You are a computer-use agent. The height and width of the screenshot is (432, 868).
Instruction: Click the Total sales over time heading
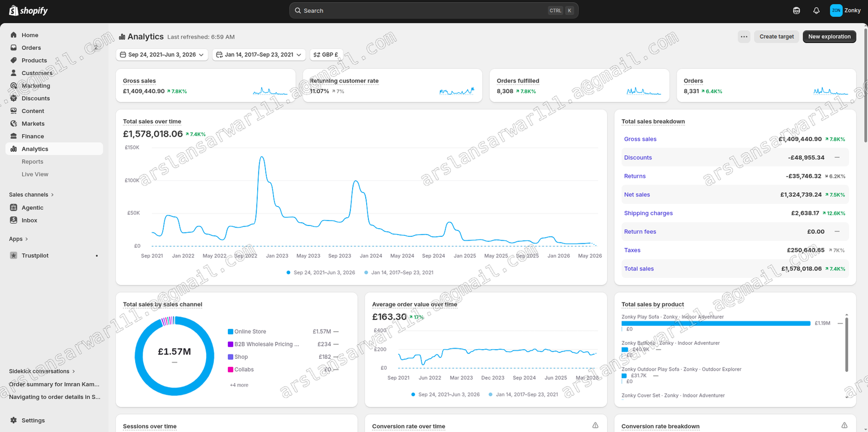(152, 121)
